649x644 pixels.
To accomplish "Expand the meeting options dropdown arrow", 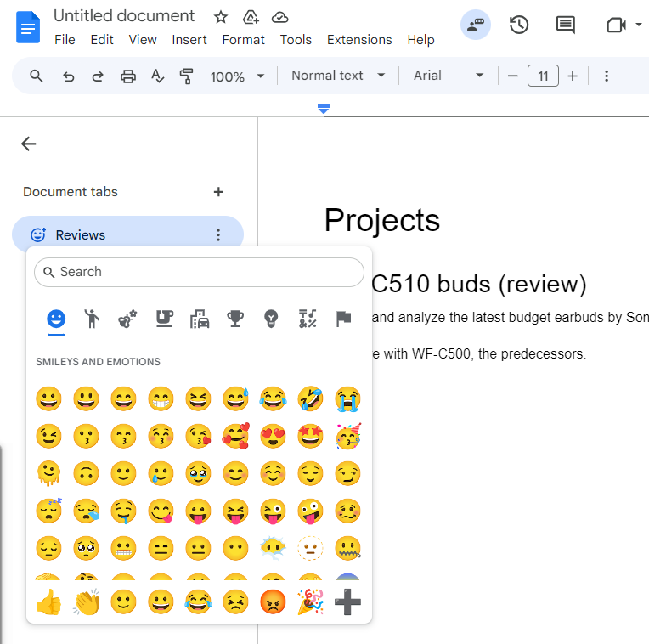I will pyautogui.click(x=639, y=25).
